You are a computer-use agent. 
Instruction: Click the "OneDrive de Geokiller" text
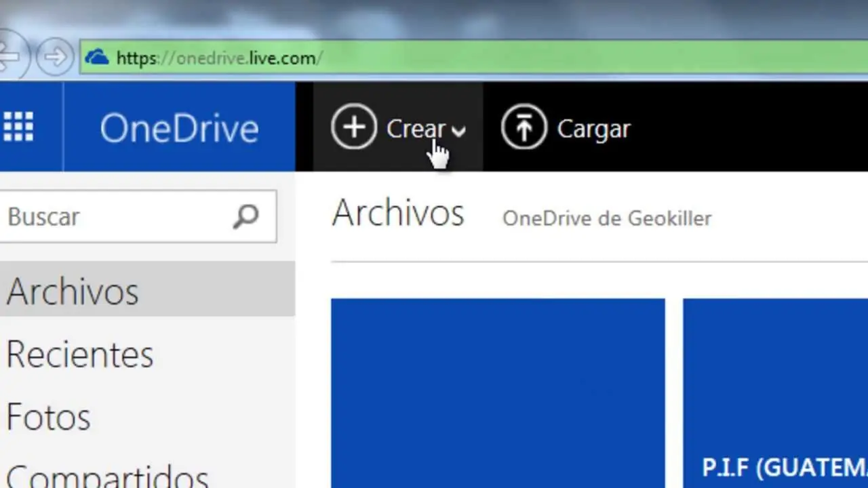point(607,218)
